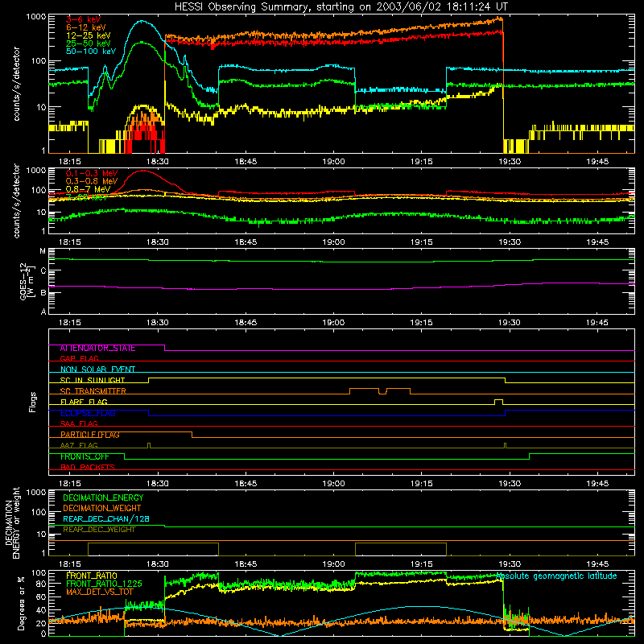Click the MAX_DET_VS_TOT legend label
This screenshot has width=644, height=644.
[100, 592]
